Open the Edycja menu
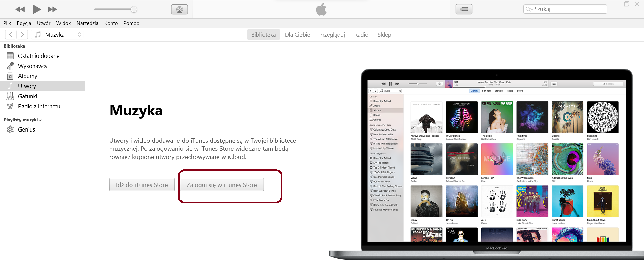 tap(24, 23)
